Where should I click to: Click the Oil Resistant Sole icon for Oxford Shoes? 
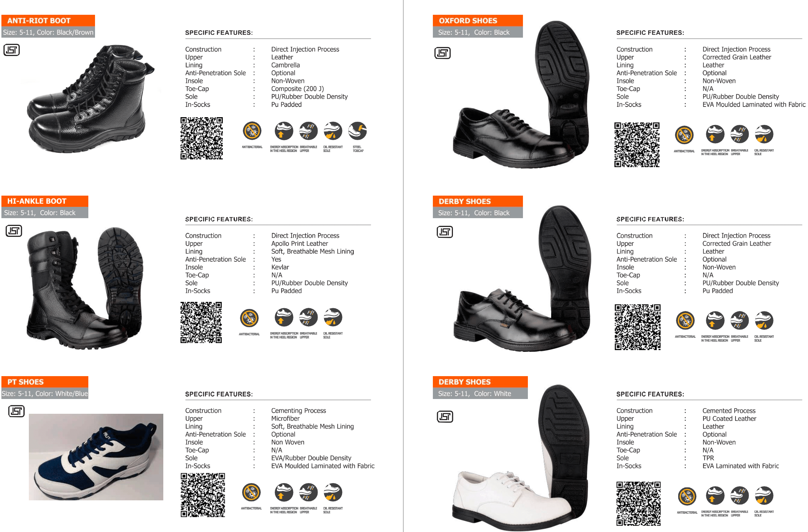[764, 134]
